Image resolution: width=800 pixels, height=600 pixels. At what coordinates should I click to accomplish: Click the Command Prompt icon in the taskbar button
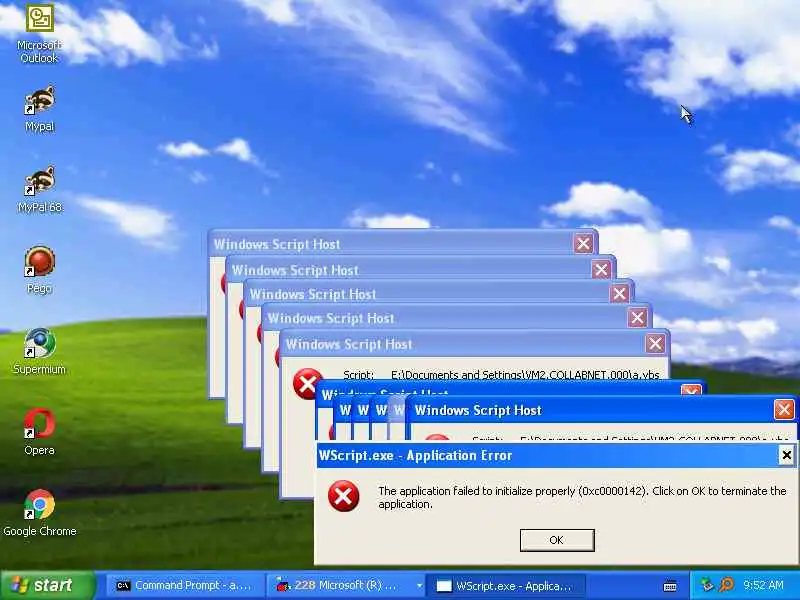tap(123, 586)
